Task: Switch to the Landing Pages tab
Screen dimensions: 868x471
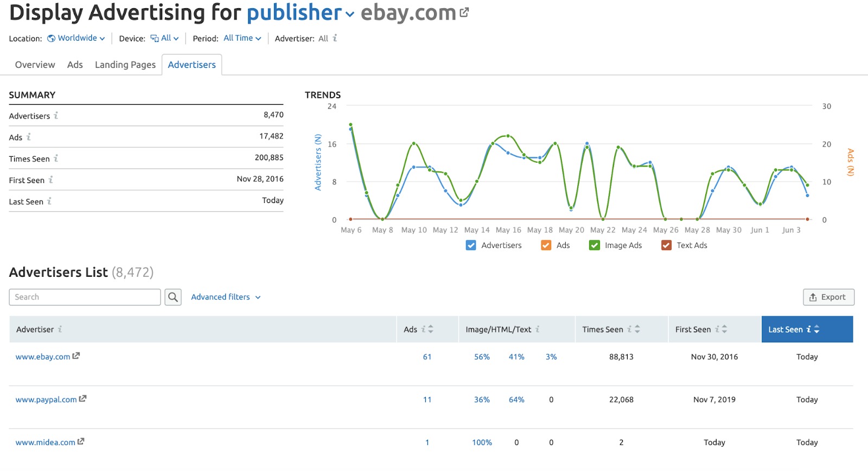Action: tap(125, 65)
